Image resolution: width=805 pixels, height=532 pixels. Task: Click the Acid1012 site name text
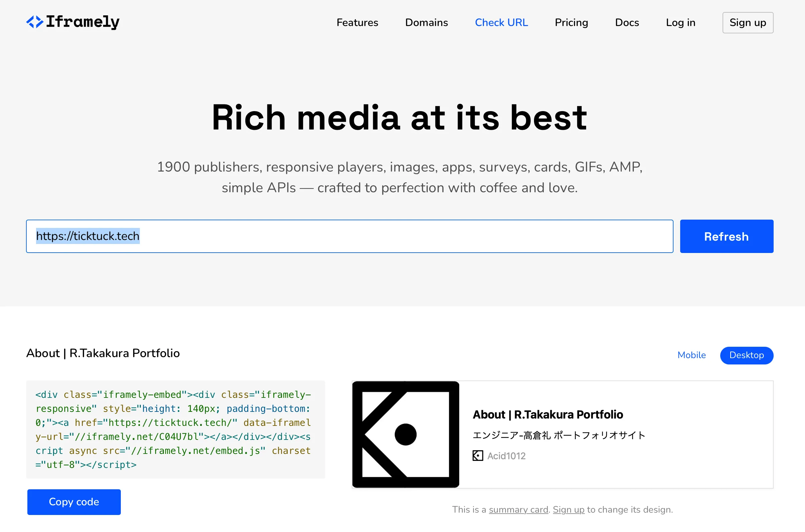[507, 456]
